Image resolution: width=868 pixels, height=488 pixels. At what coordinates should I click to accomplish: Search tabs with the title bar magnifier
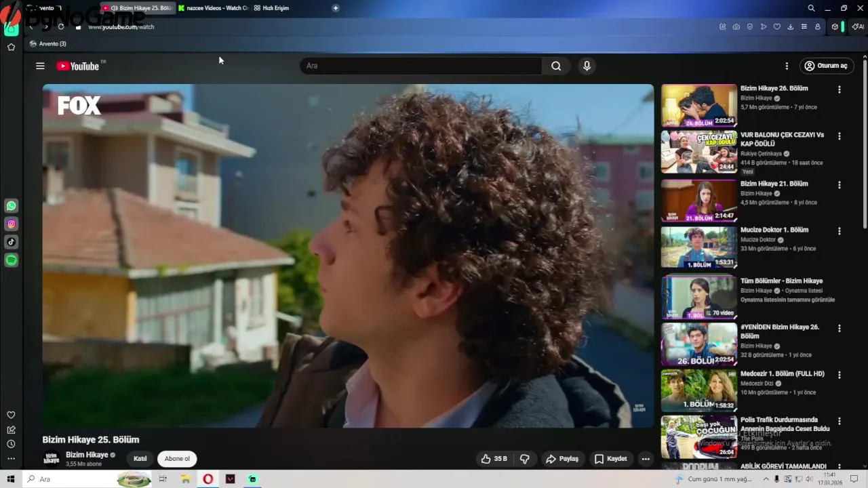point(811,8)
